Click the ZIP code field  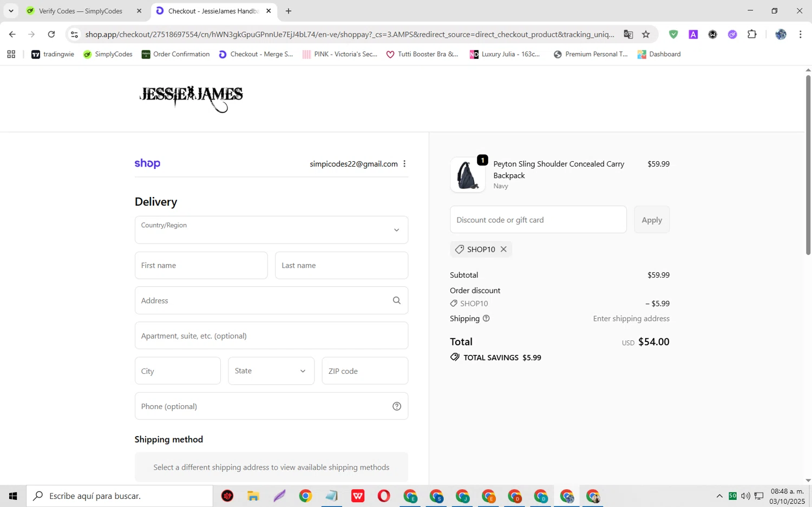365,371
